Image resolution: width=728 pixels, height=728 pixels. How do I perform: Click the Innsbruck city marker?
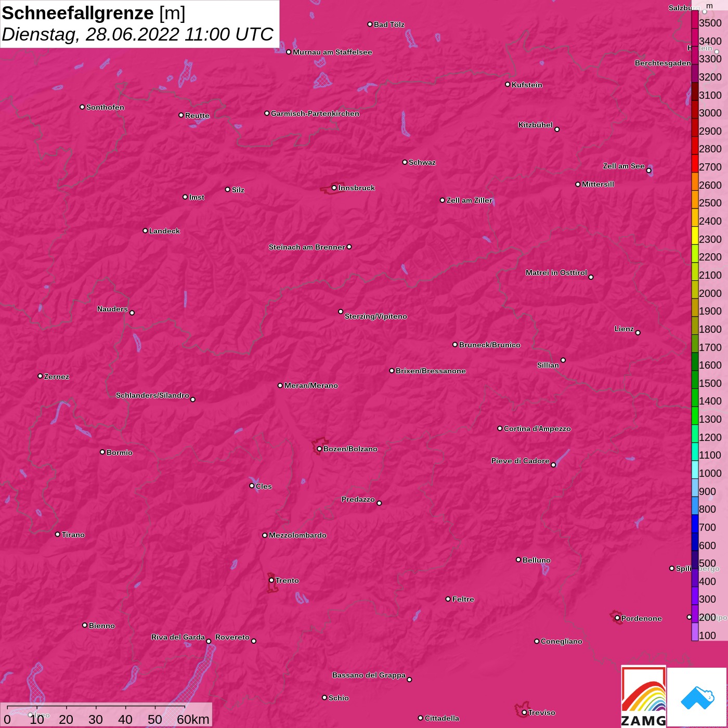(334, 188)
